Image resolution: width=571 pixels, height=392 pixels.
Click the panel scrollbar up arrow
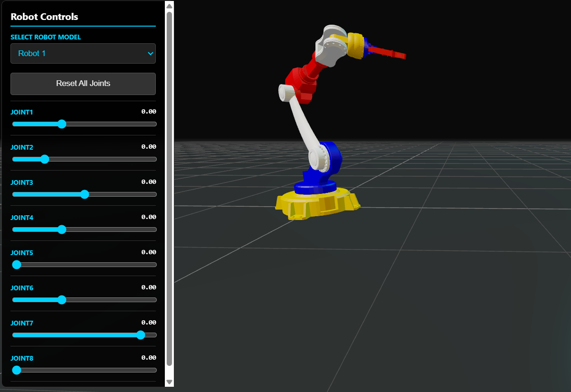[x=169, y=6]
